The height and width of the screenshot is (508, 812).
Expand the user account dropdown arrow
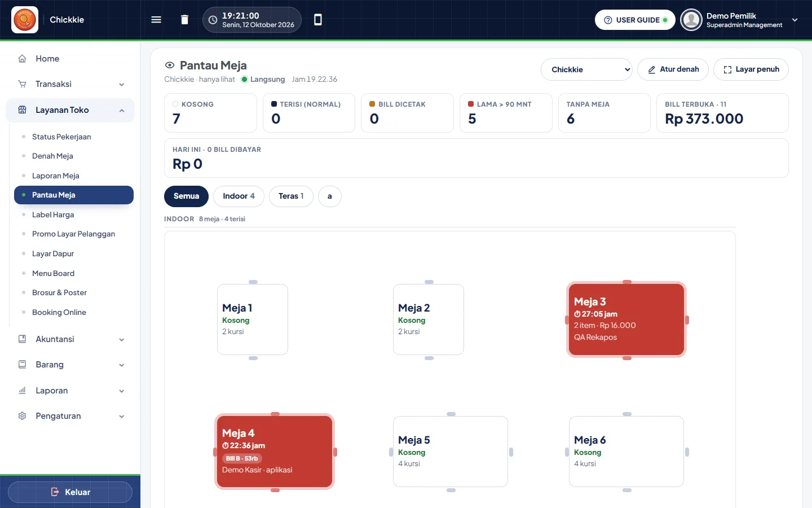(x=795, y=20)
